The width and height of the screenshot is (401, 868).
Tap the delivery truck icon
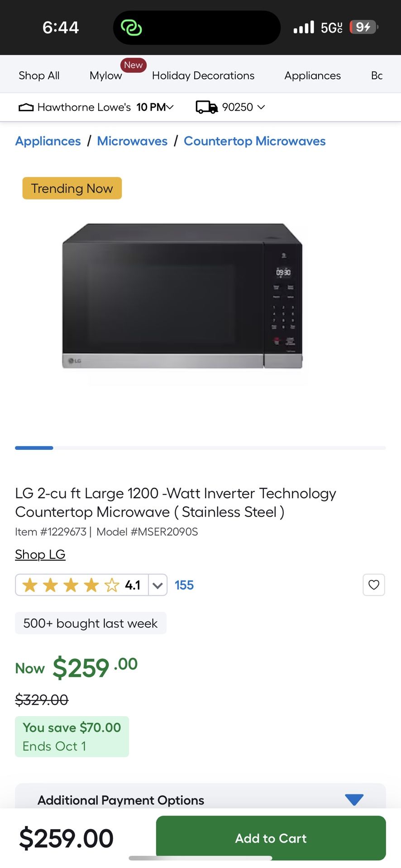[206, 107]
